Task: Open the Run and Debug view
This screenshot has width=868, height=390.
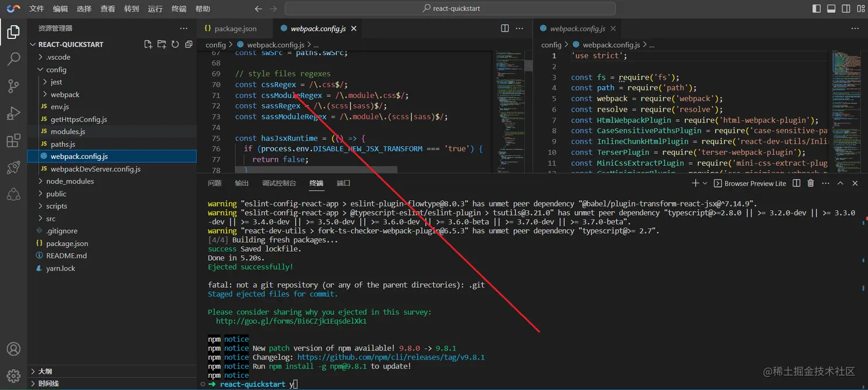Action: (x=13, y=113)
